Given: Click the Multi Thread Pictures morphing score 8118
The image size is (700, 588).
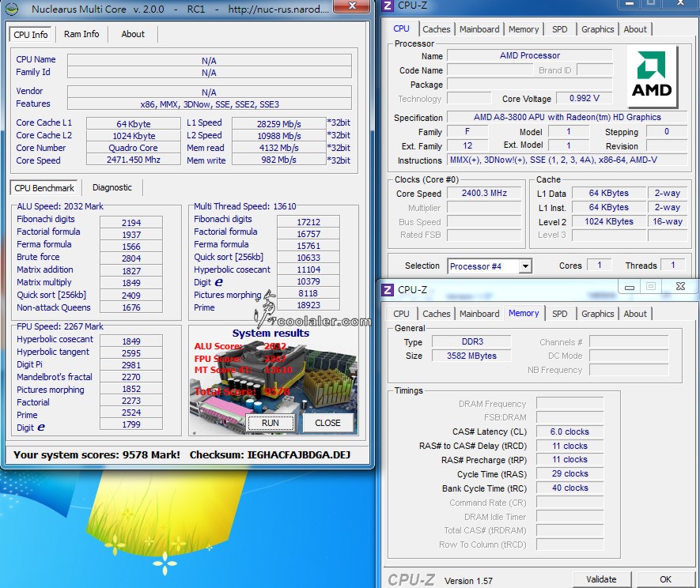Looking at the screenshot, I should point(308,293).
